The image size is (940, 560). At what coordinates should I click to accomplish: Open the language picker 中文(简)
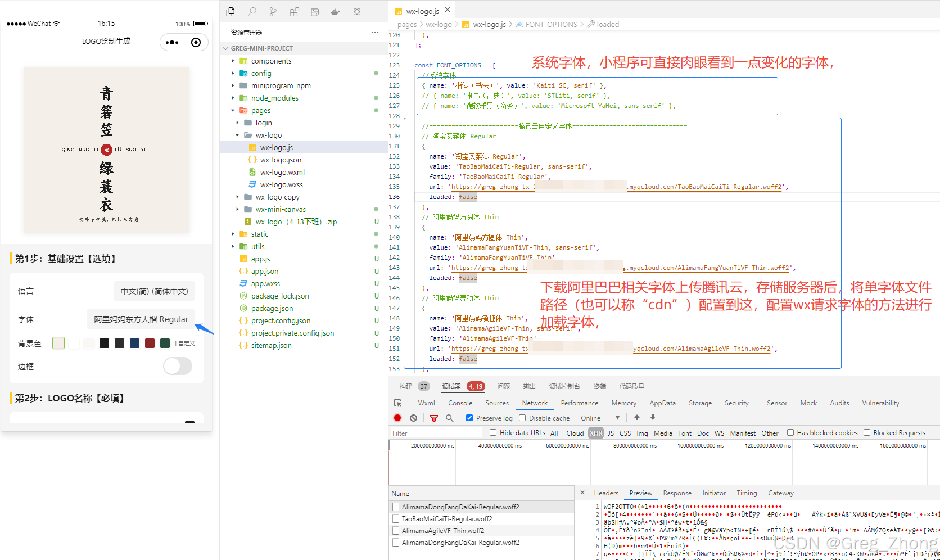click(x=154, y=291)
